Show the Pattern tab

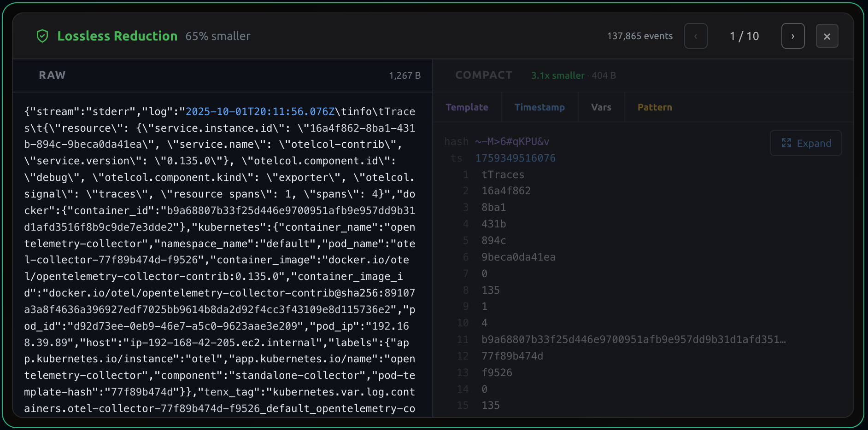(x=654, y=107)
